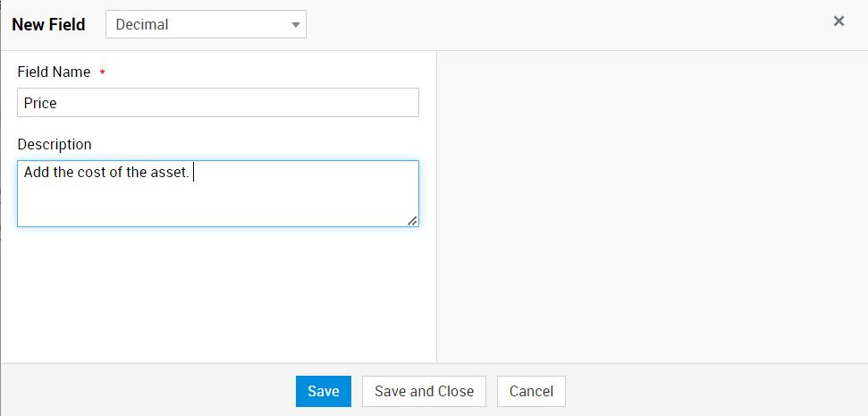Viewport: 868px width, 416px height.
Task: Click the footer bar right of Cancel
Action: click(715, 391)
